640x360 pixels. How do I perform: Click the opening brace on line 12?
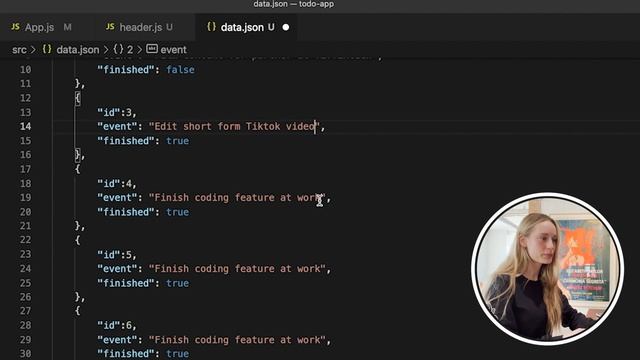(78, 98)
